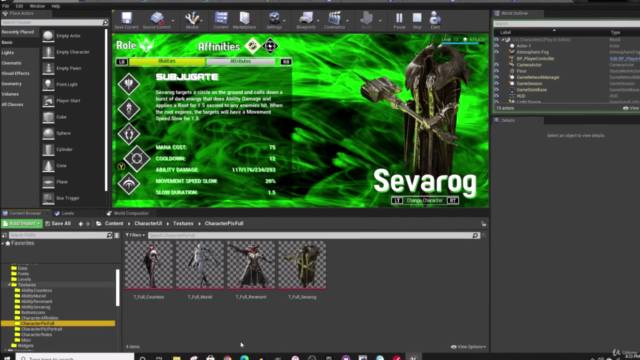The image size is (640, 360).
Task: Collapse LV_CharacterUI world in outliner
Action: (x=503, y=40)
